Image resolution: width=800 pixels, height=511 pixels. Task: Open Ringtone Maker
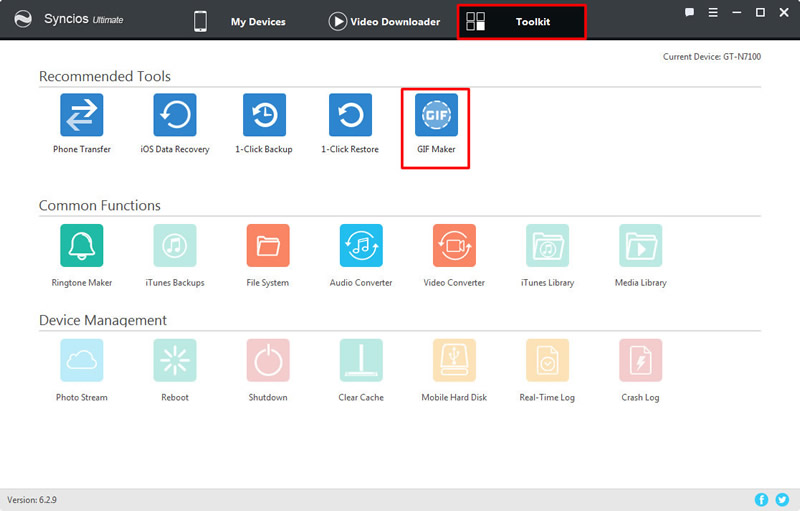click(x=82, y=245)
